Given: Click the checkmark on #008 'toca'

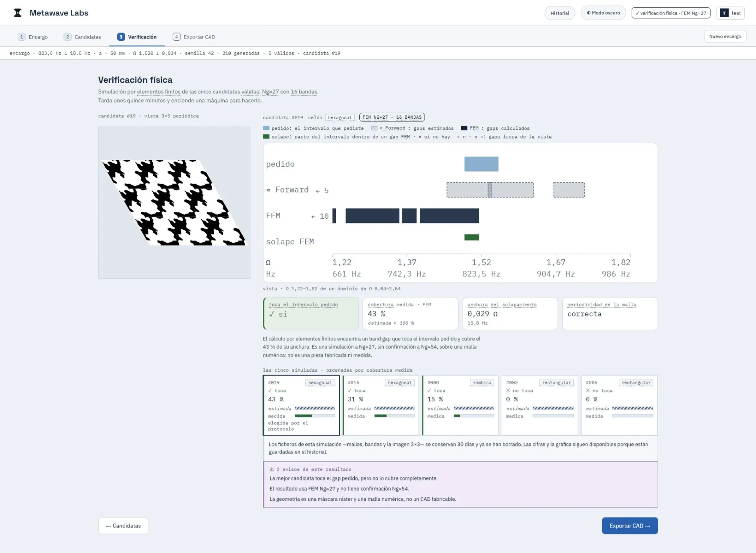Looking at the screenshot, I should point(429,391).
